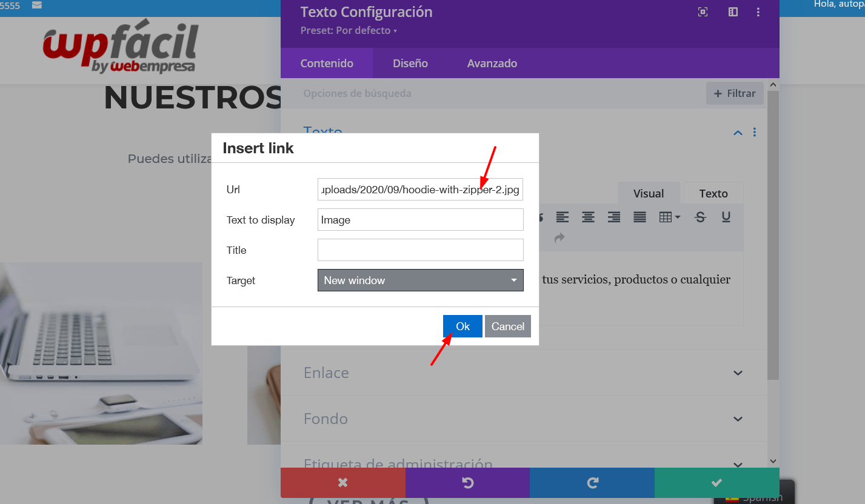Save changes with the green checkmark button
The width and height of the screenshot is (865, 504).
[717, 483]
